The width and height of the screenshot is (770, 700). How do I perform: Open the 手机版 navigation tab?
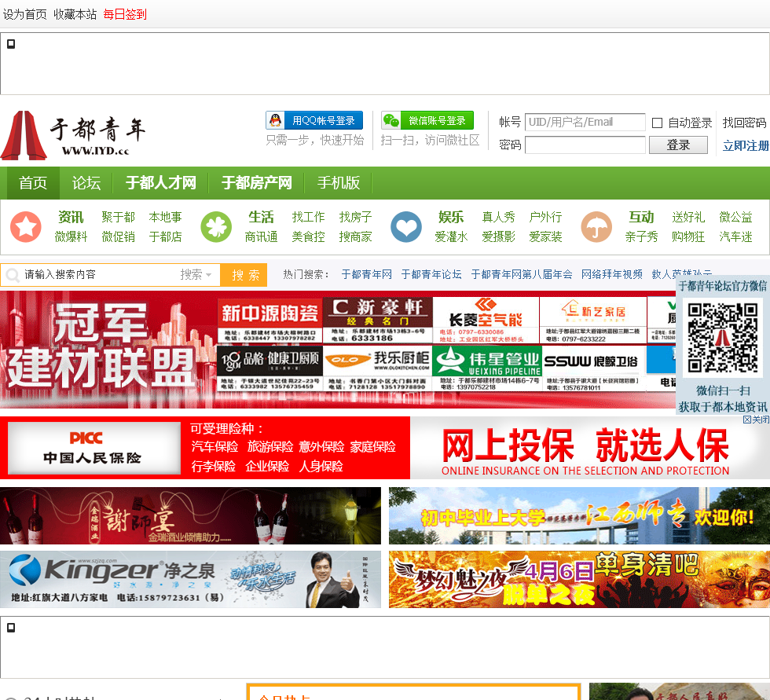pos(339,182)
